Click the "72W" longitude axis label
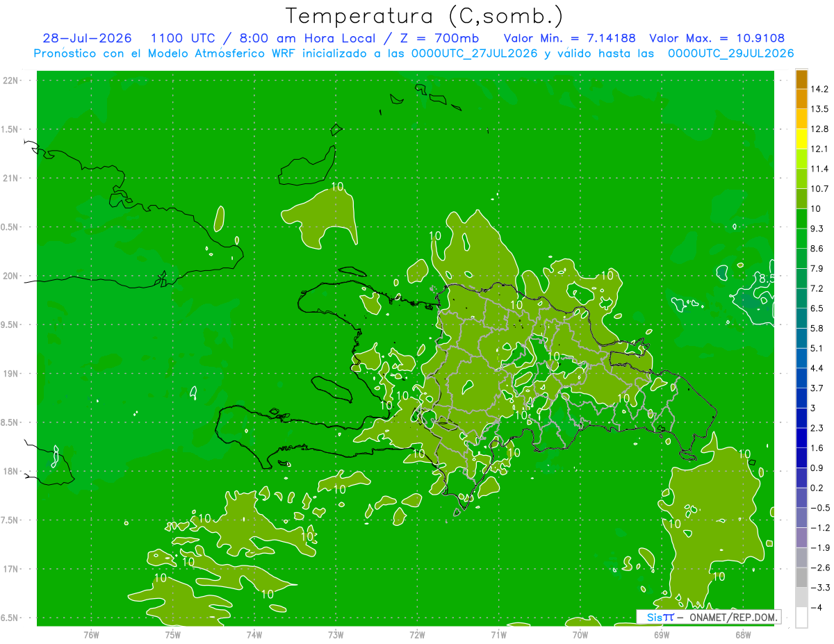This screenshot has height=644, width=834. [x=417, y=634]
